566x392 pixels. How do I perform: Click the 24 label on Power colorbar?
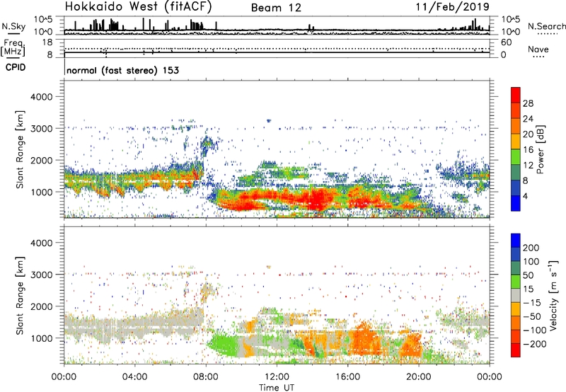pos(528,119)
